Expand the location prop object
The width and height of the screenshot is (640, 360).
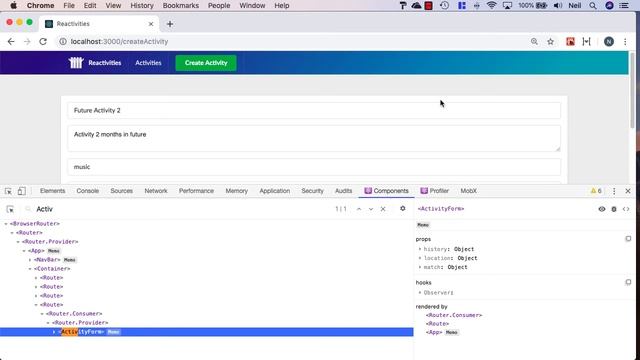(420, 258)
